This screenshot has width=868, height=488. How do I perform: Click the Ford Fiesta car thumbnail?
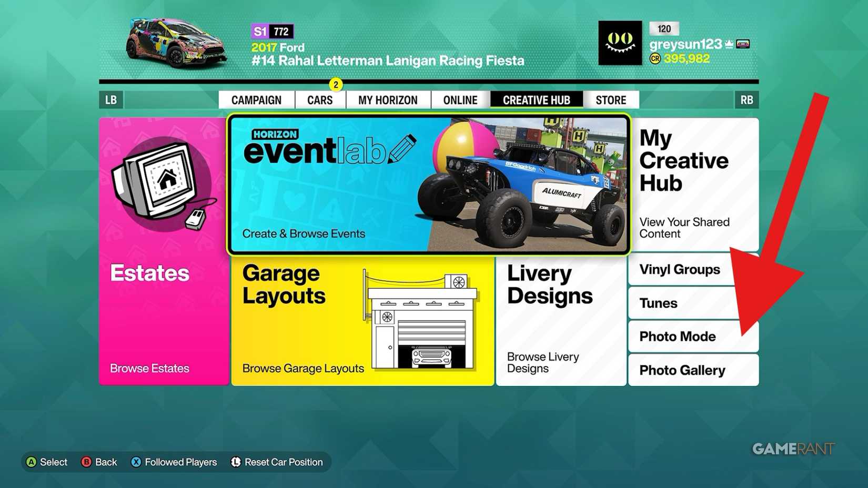click(177, 44)
